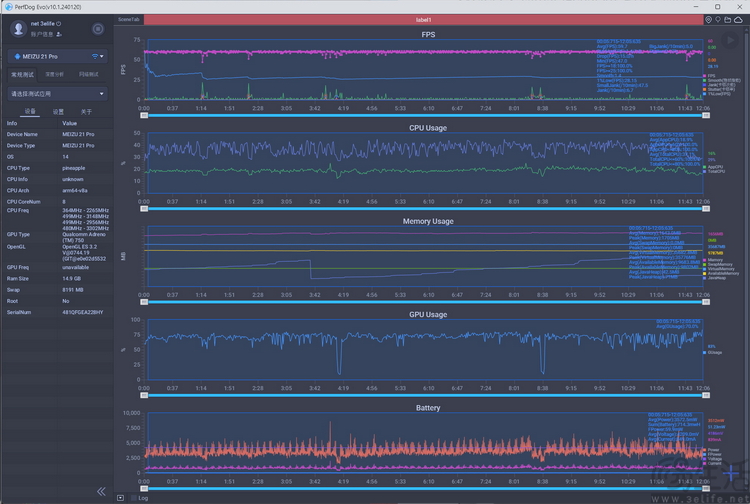Image resolution: width=750 pixels, height=504 pixels.
Task: Toggle the JavaHeap legend series
Action: (x=714, y=277)
